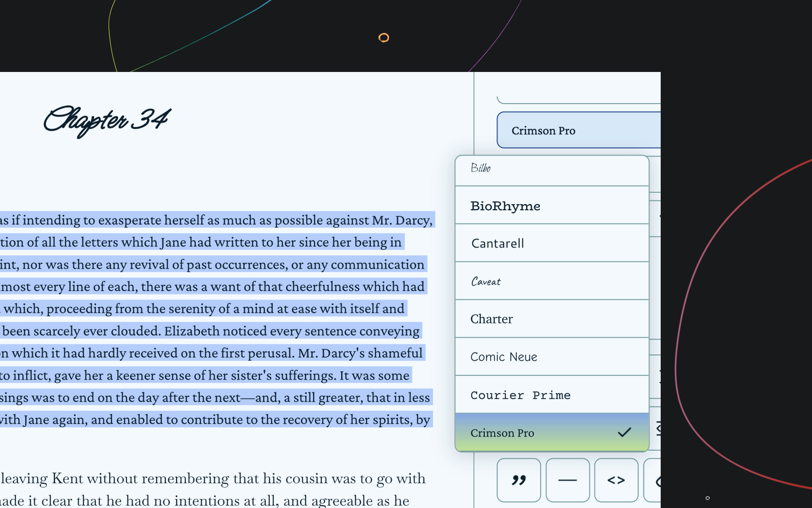Screen dimensions: 812x508
Task: Apply the Caveat font
Action: click(x=551, y=281)
